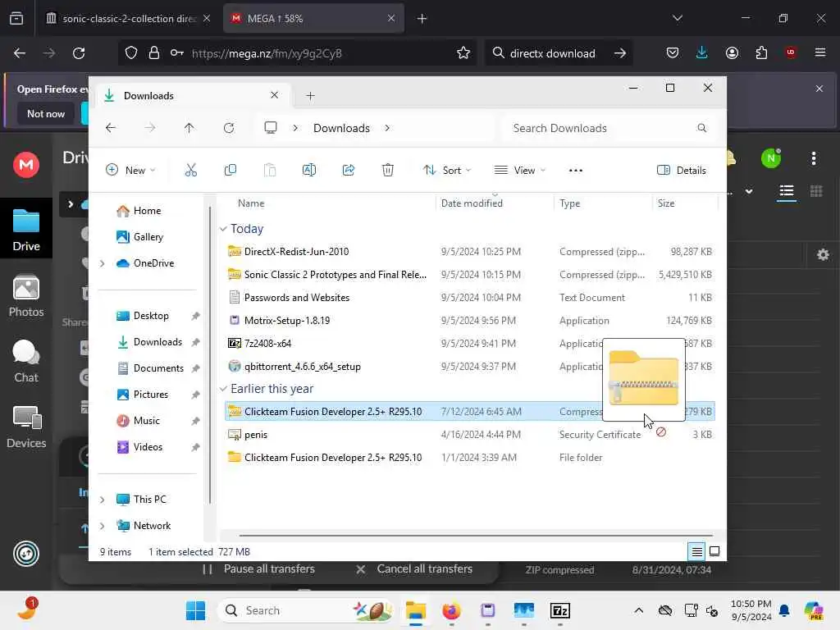The width and height of the screenshot is (840, 630).
Task: Go back in File Explorer
Action: [x=111, y=128]
